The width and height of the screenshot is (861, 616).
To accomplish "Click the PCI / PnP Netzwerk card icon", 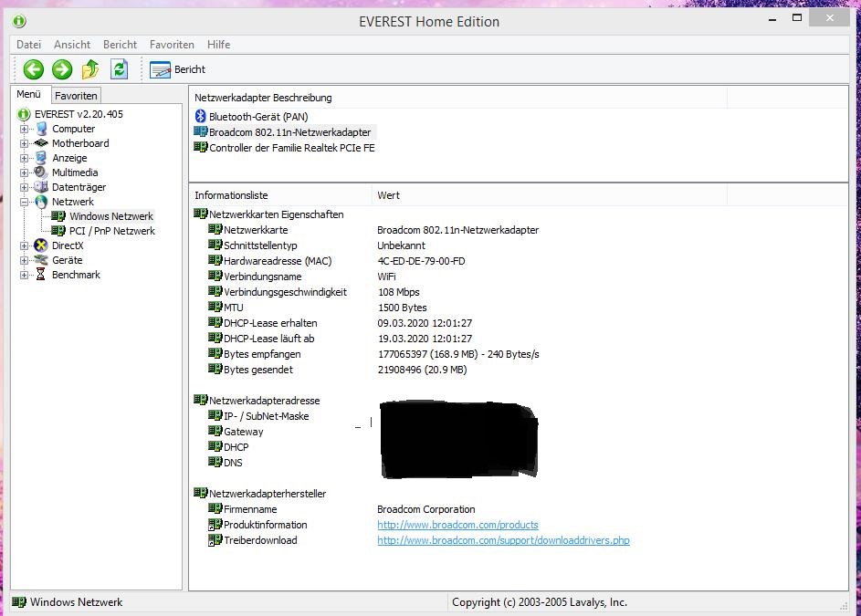I will click(x=58, y=231).
